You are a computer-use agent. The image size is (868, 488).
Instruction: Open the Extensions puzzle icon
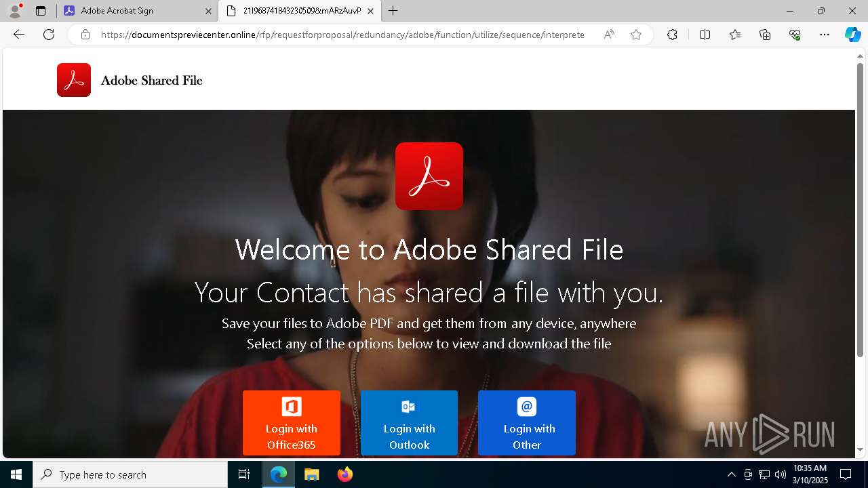pyautogui.click(x=672, y=35)
